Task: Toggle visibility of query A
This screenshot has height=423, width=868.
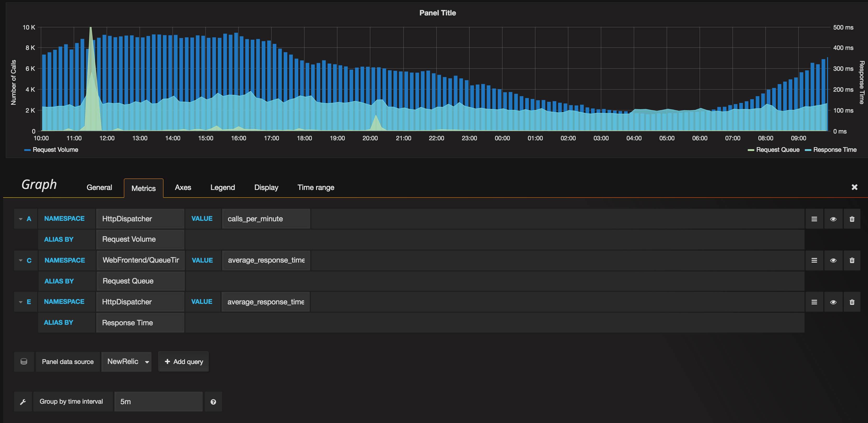Action: 833,219
